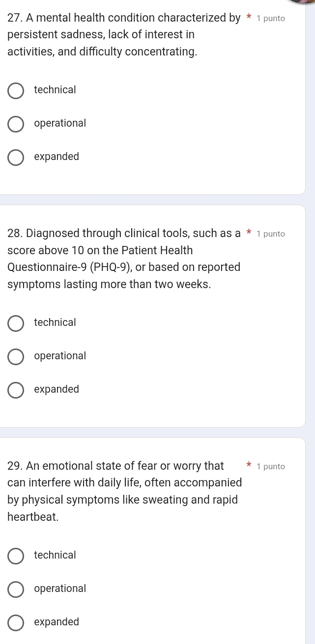The image size is (315, 644).
Task: Pick 'operational' for question 28
Action: [x=16, y=357]
